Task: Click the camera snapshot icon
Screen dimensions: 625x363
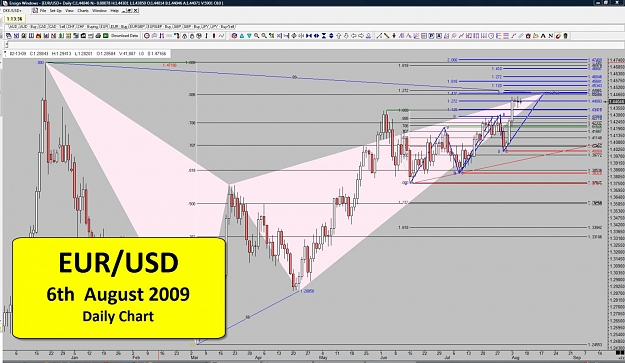Action: tap(528, 36)
